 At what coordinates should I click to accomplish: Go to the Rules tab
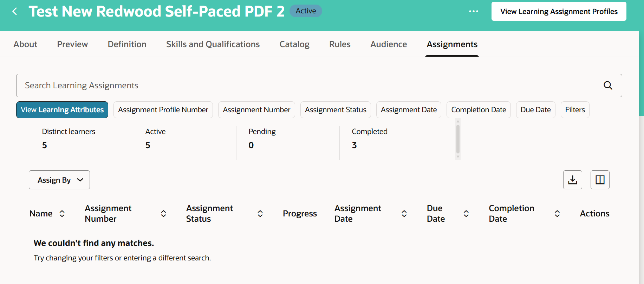340,44
